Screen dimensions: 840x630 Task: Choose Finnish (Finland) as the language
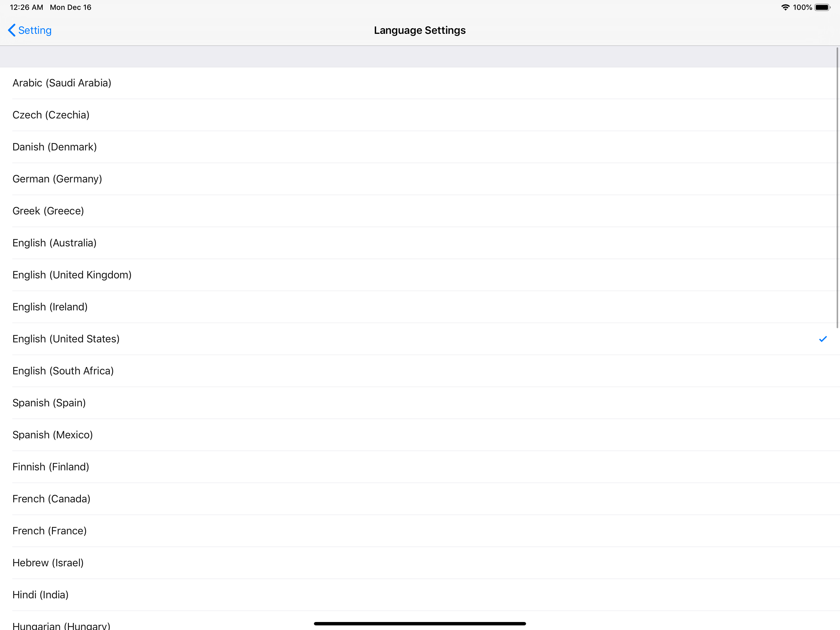[50, 466]
